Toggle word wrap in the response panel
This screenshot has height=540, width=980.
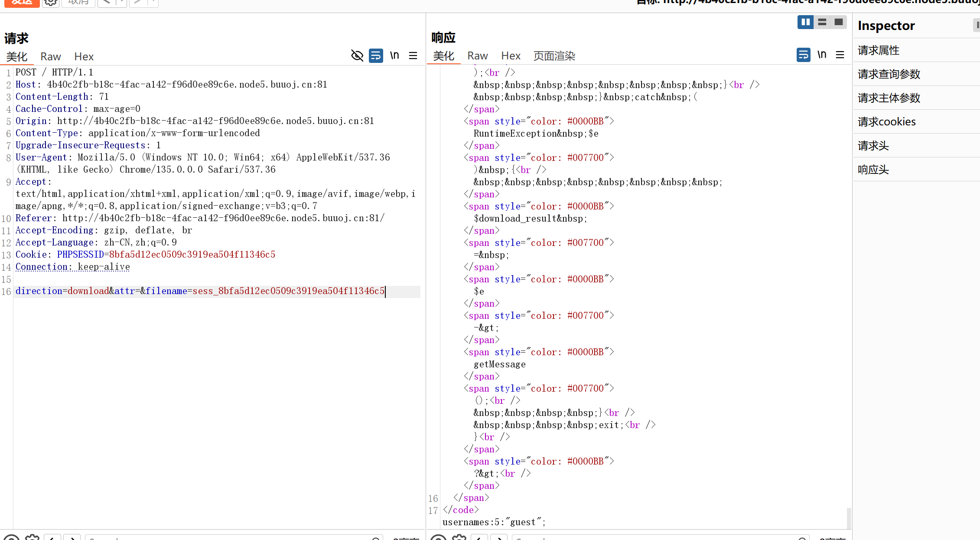click(803, 55)
